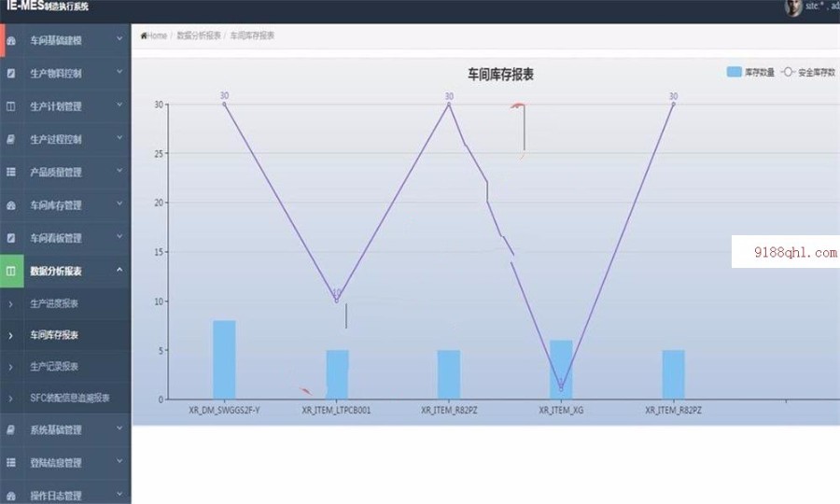840x504 pixels.
Task: Click the user avatar picture
Action: click(x=793, y=7)
